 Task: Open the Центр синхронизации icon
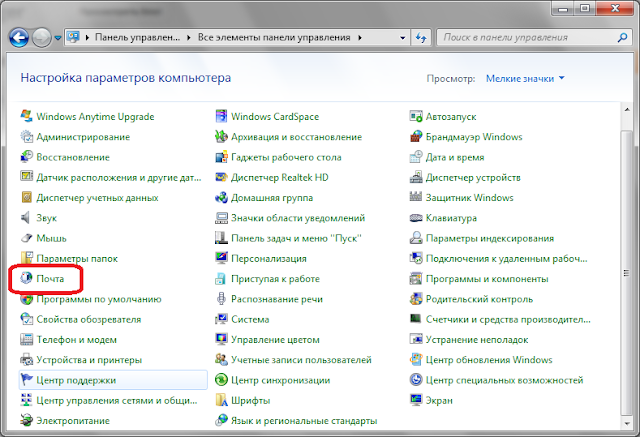(x=221, y=380)
